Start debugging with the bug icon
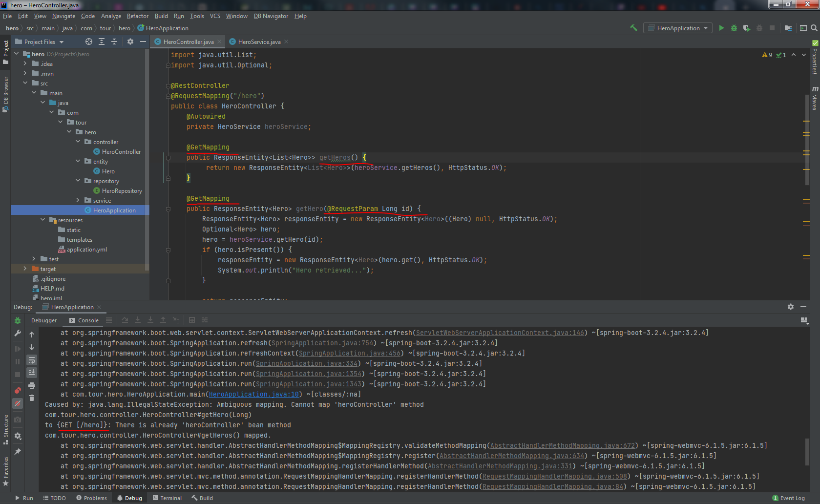This screenshot has height=504, width=820. (734, 28)
